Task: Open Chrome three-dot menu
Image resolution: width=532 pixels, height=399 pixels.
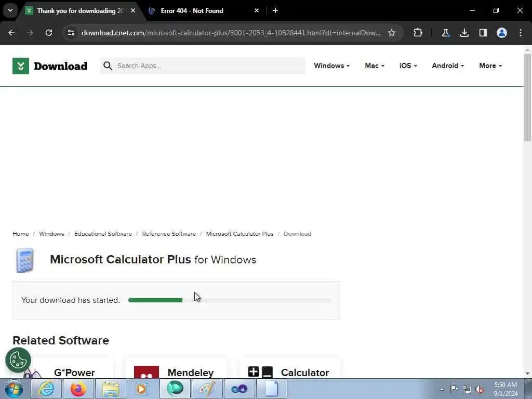Action: pos(521,33)
